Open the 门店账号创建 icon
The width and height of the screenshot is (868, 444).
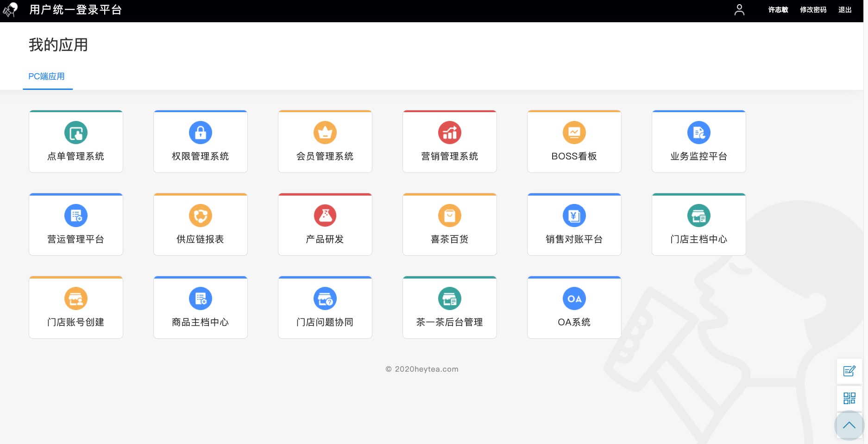pos(76,298)
